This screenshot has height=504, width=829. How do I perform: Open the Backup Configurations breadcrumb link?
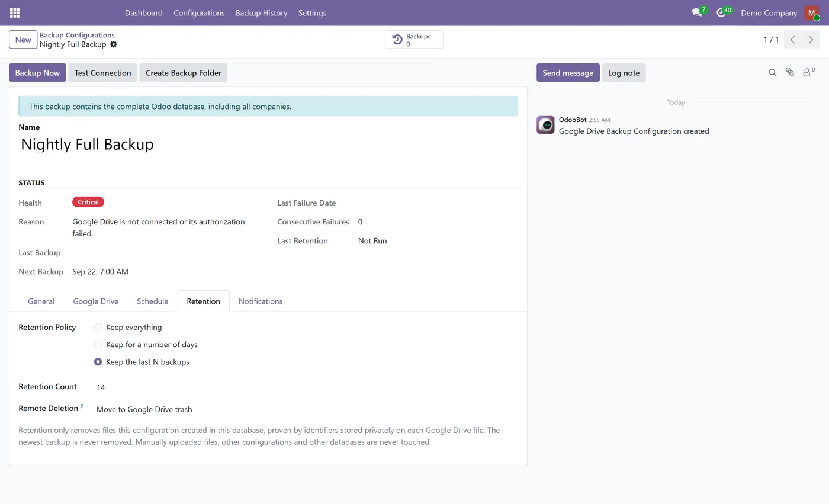click(77, 35)
